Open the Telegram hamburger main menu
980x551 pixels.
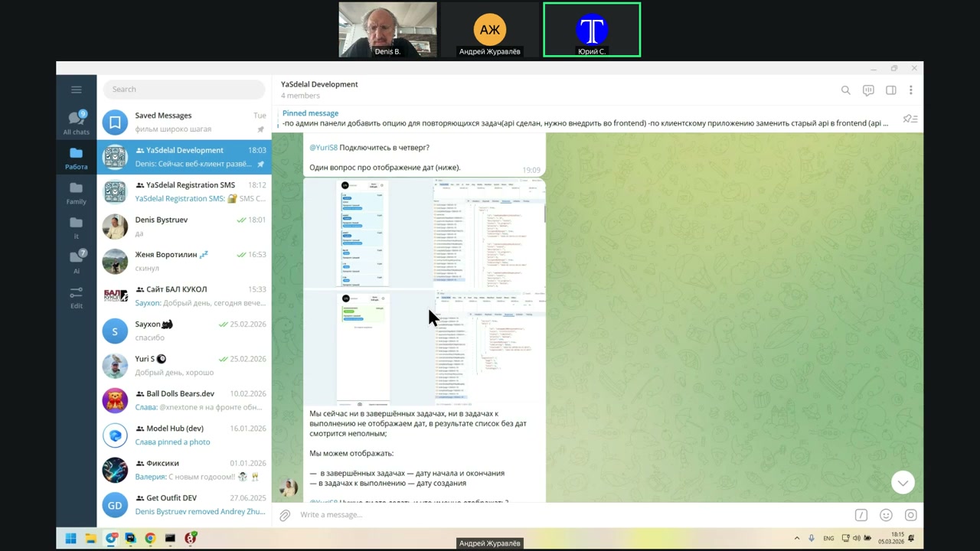(x=76, y=90)
